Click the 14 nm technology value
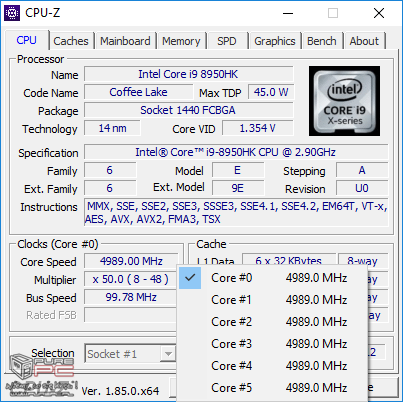The width and height of the screenshot is (403, 402). pyautogui.click(x=112, y=128)
